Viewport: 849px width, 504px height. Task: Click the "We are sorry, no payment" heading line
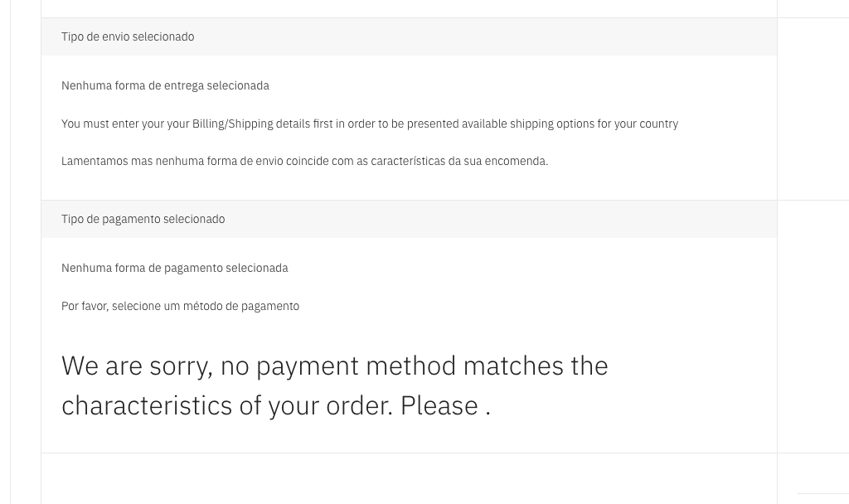coord(210,366)
